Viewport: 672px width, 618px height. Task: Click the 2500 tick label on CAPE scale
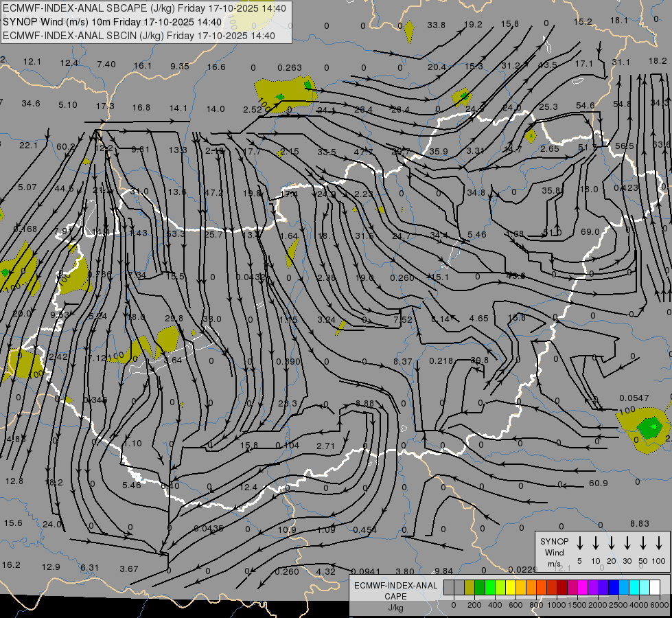[x=618, y=605]
